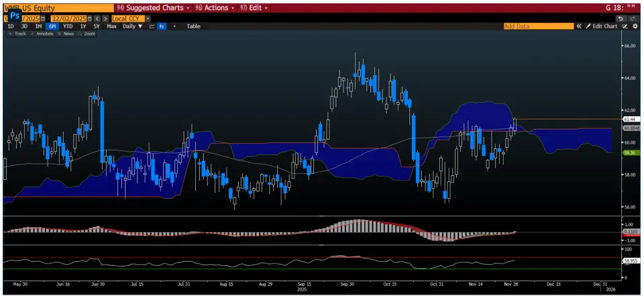644x296 pixels.
Task: Select the line chart type icon
Action: coord(152,26)
